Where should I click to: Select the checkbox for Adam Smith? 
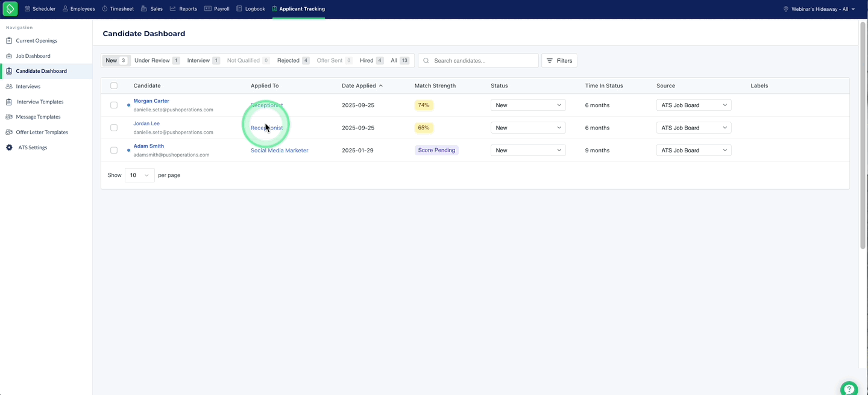click(x=114, y=150)
